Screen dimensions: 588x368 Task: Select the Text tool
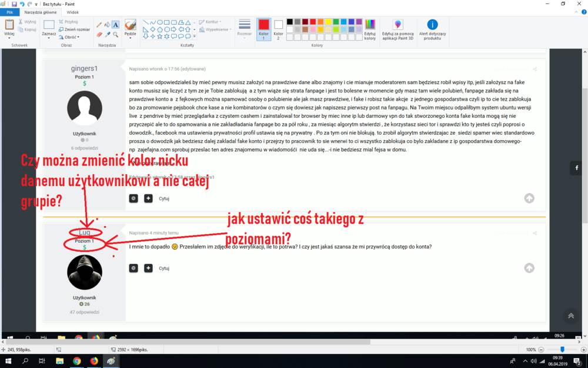click(115, 24)
